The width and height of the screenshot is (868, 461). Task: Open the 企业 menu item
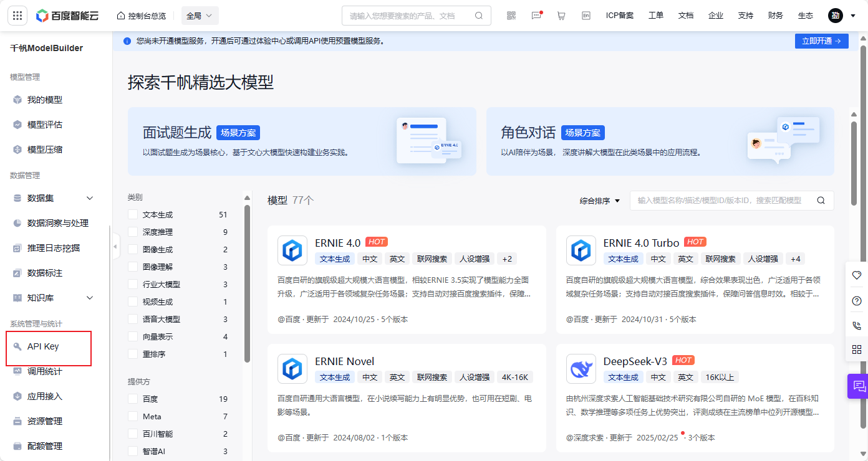716,16
